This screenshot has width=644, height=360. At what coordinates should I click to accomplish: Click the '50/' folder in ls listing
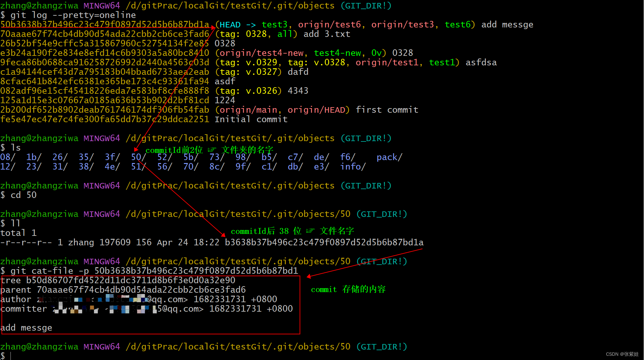pos(138,157)
